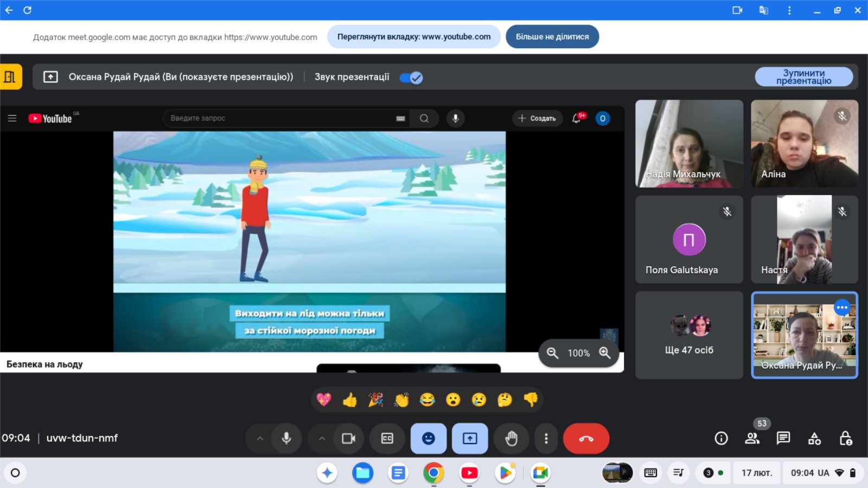Image resolution: width=868 pixels, height=488 pixels.
Task: Open more options in call controls
Action: 546,439
